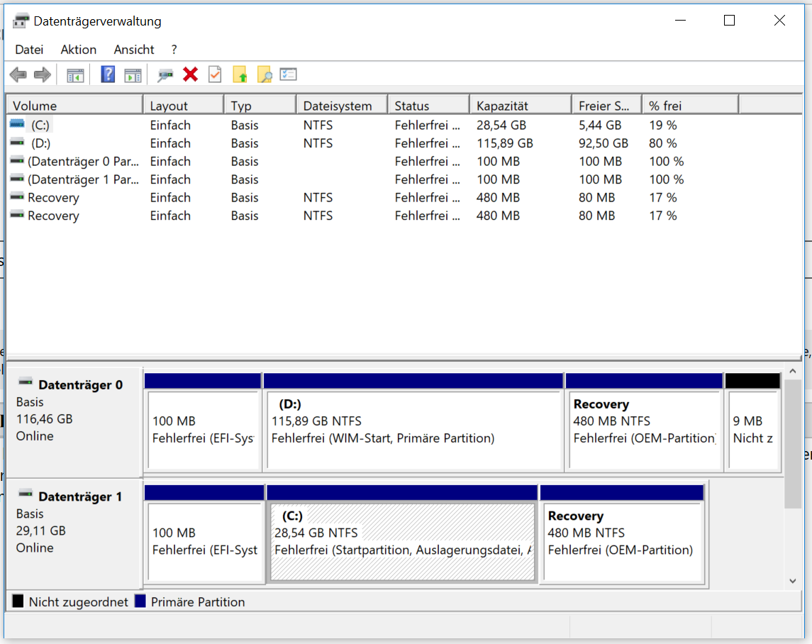Sort by the % frei column header
The height and width of the screenshot is (644, 812).
(690, 106)
